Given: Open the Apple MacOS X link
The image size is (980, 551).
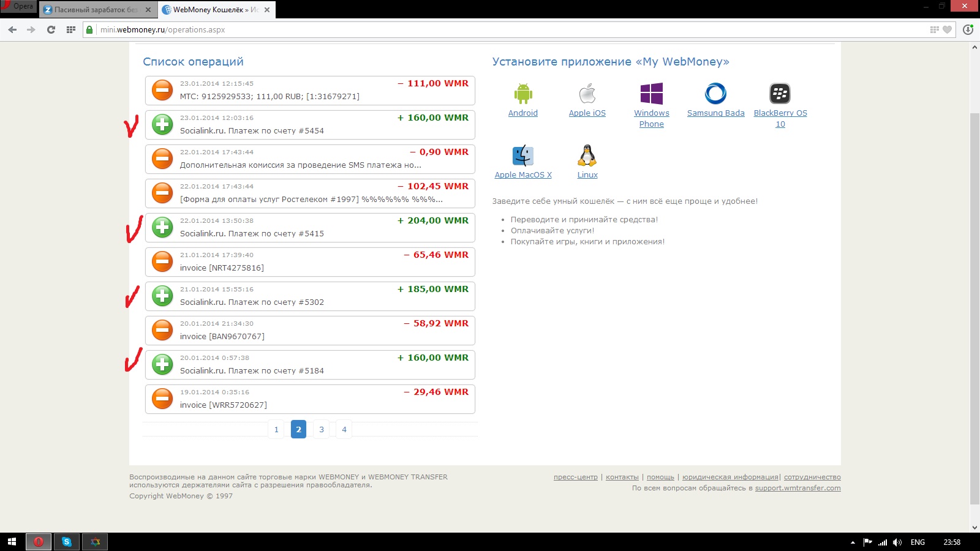Looking at the screenshot, I should pos(523,175).
